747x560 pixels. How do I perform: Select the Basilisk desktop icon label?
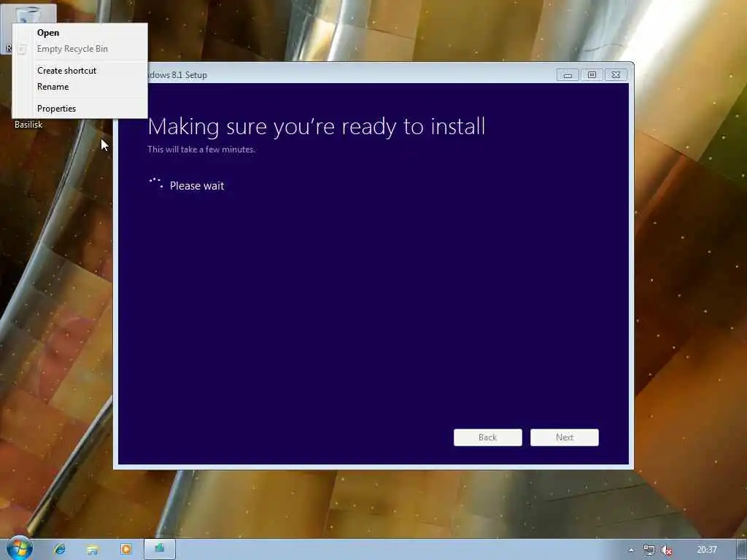[x=28, y=125]
